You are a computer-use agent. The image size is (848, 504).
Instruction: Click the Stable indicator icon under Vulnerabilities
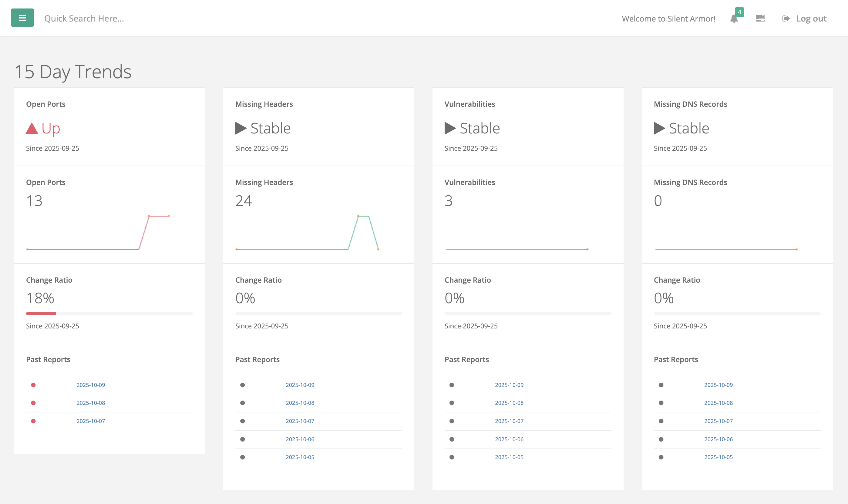pyautogui.click(x=450, y=128)
